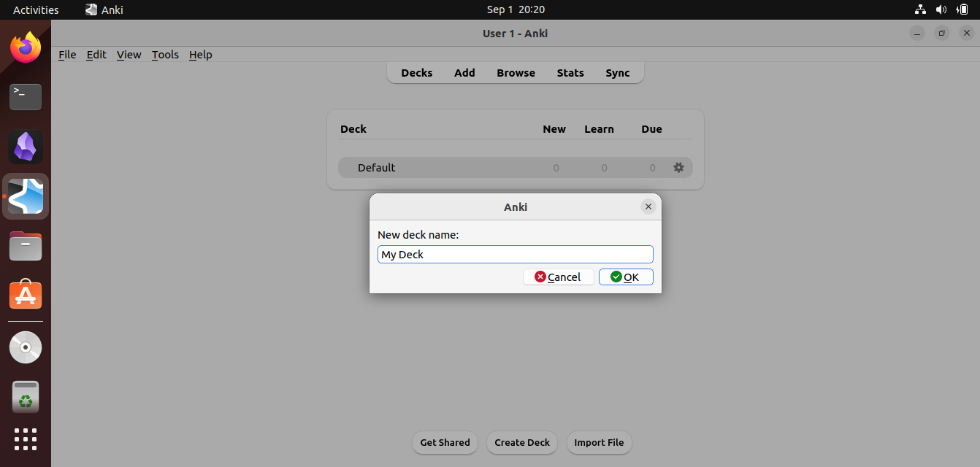
Task: Open the disc burner icon in the dock
Action: (25, 347)
